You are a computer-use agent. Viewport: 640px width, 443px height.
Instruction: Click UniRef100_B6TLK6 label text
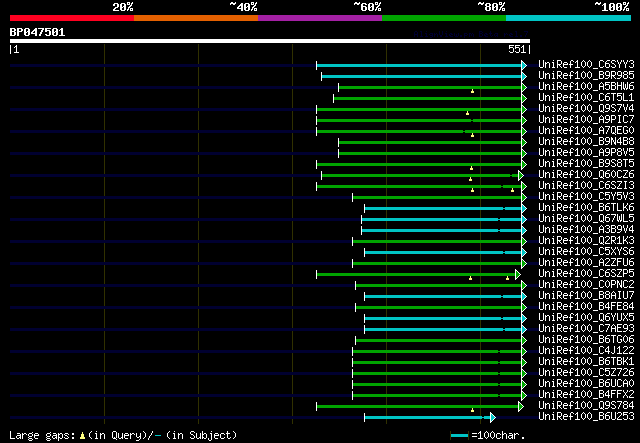tap(586, 208)
